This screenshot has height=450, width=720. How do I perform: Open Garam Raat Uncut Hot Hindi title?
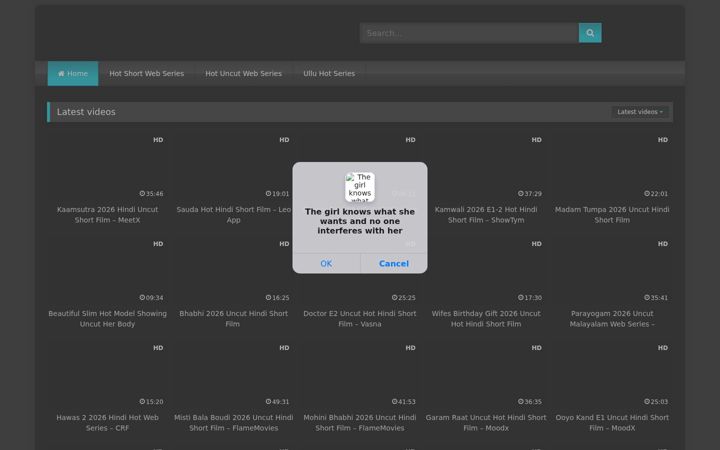[x=486, y=423]
